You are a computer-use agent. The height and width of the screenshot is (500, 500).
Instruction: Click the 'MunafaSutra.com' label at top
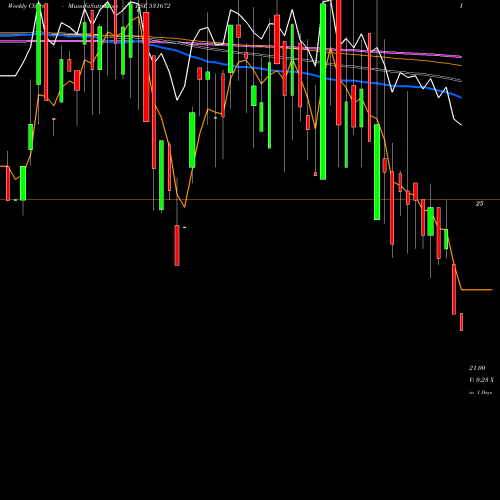point(92,6)
